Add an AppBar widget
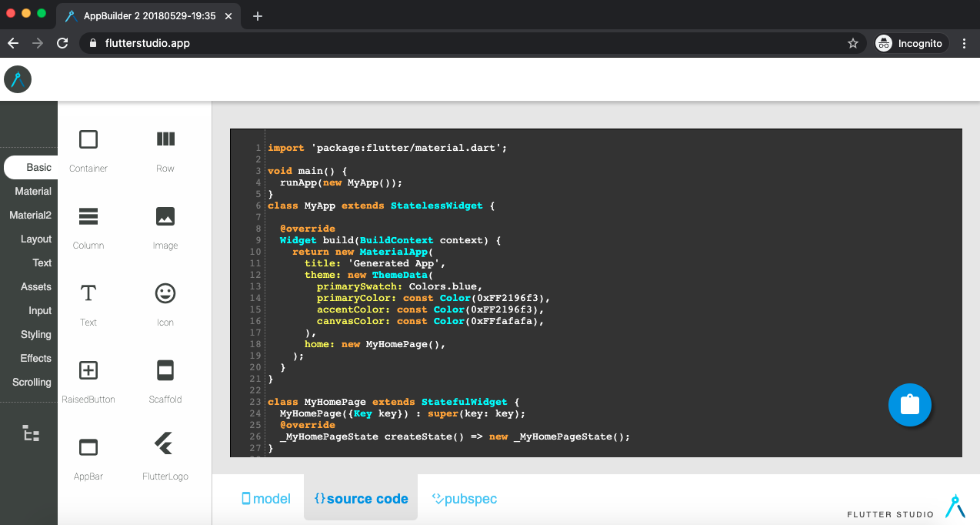Screen dimensions: 980x525 87,447
